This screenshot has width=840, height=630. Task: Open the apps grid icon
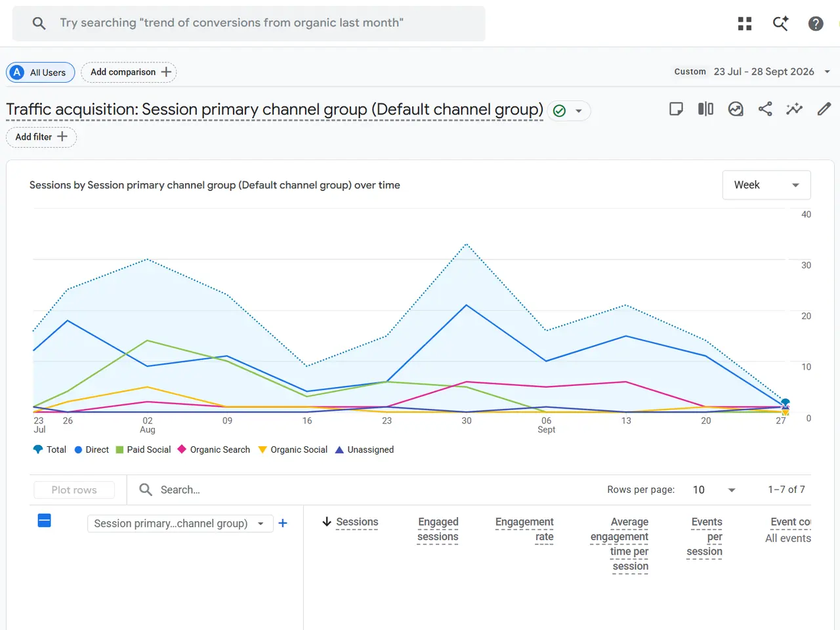point(745,24)
